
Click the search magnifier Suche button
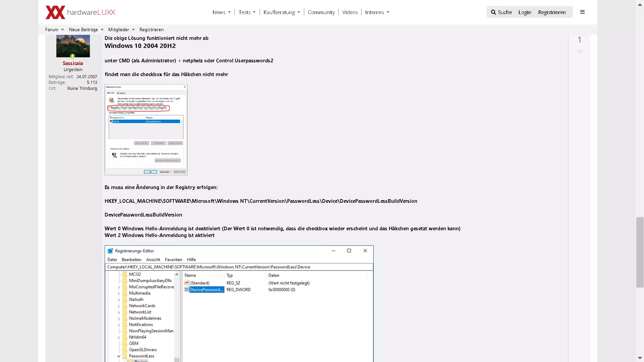(501, 12)
